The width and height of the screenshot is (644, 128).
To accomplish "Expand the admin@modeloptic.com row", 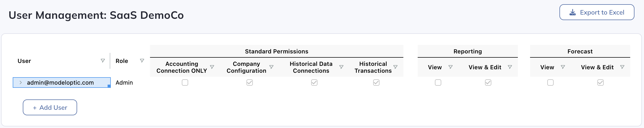I will point(21,83).
